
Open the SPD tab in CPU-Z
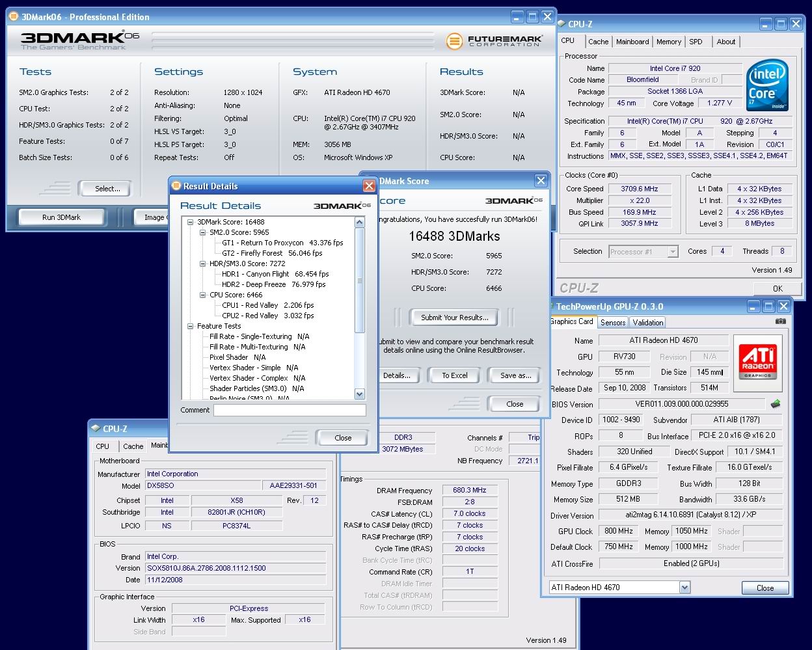(696, 42)
